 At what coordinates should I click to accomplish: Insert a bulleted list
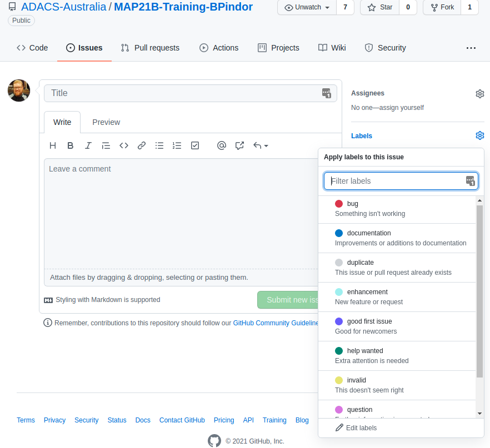(159, 145)
